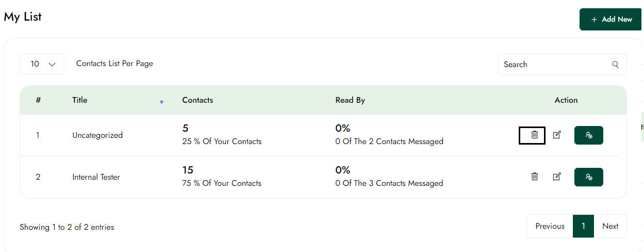This screenshot has height=252, width=644.
Task: Click add-contacts button in Uncategorized row
Action: [588, 135]
